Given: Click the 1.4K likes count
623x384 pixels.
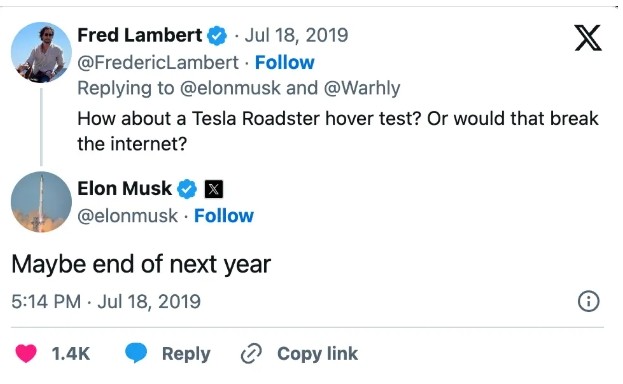Looking at the screenshot, I should click(x=71, y=353).
